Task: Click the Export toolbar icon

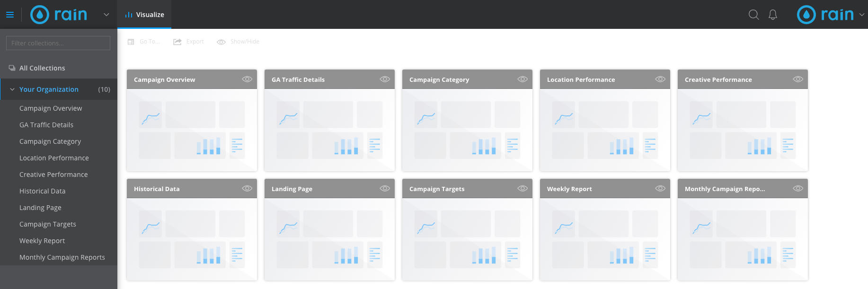Action: point(177,42)
